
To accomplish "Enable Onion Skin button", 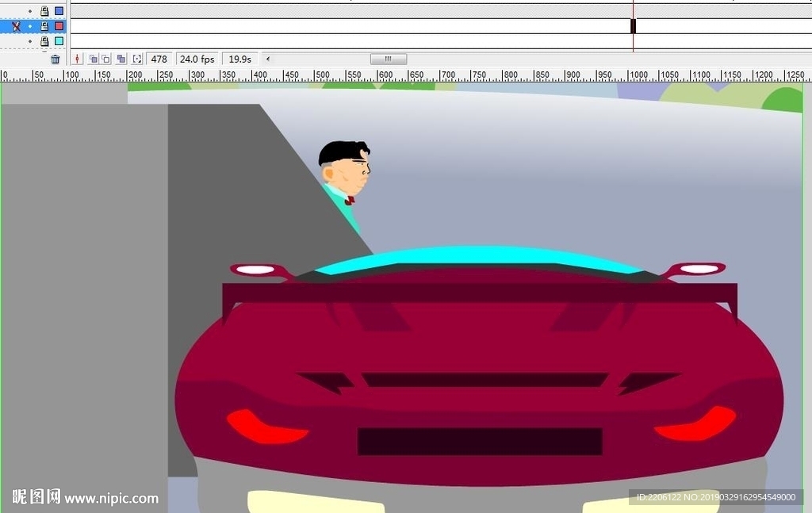I will coord(94,59).
